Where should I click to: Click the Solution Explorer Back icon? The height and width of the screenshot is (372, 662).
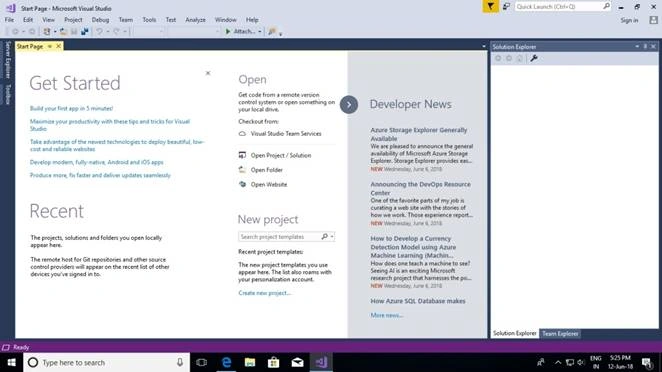[x=498, y=58]
